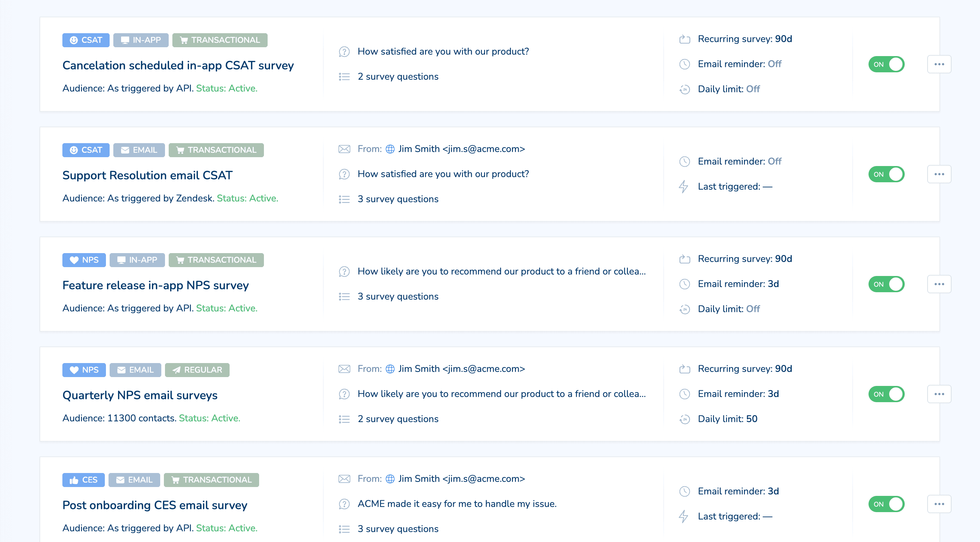Click the question mark icon beside the NPS question

click(344, 272)
